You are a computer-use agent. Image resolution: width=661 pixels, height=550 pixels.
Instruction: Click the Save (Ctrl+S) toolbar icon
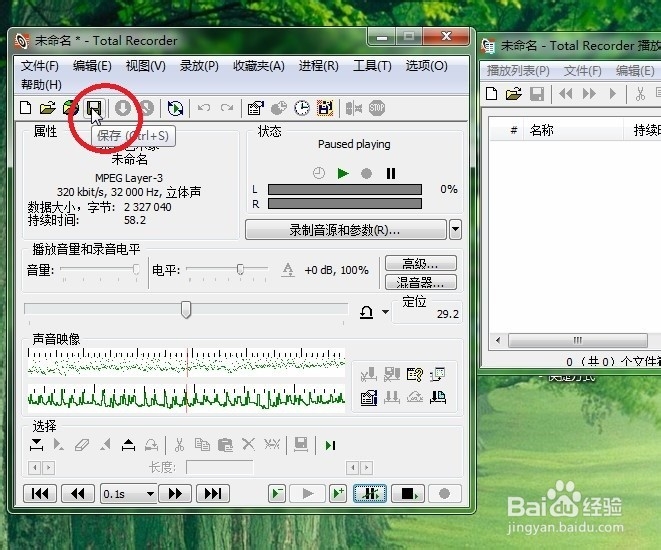click(94, 108)
